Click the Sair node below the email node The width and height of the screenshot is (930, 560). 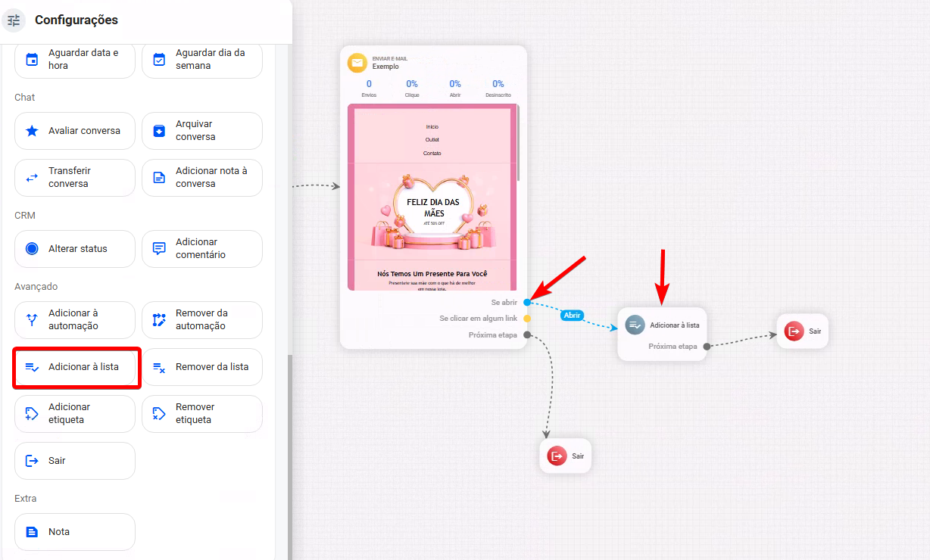click(x=565, y=456)
